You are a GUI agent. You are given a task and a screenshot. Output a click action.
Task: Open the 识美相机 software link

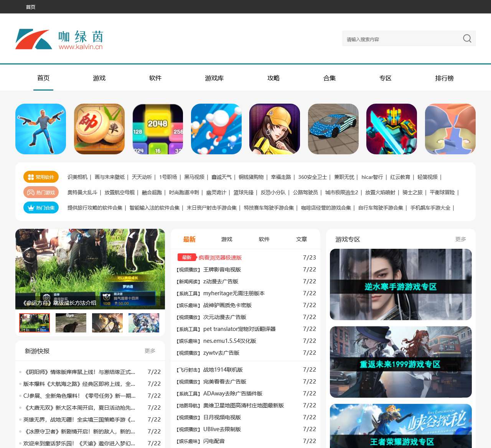pos(77,177)
